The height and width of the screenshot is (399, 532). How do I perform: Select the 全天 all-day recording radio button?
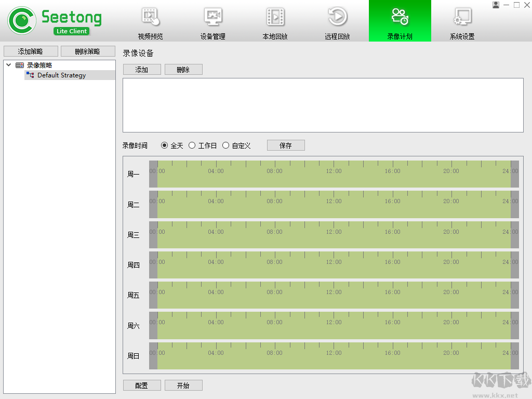(x=164, y=145)
